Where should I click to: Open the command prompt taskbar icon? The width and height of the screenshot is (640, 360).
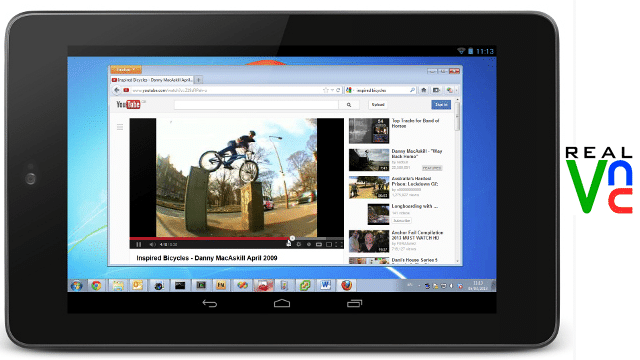click(x=180, y=285)
